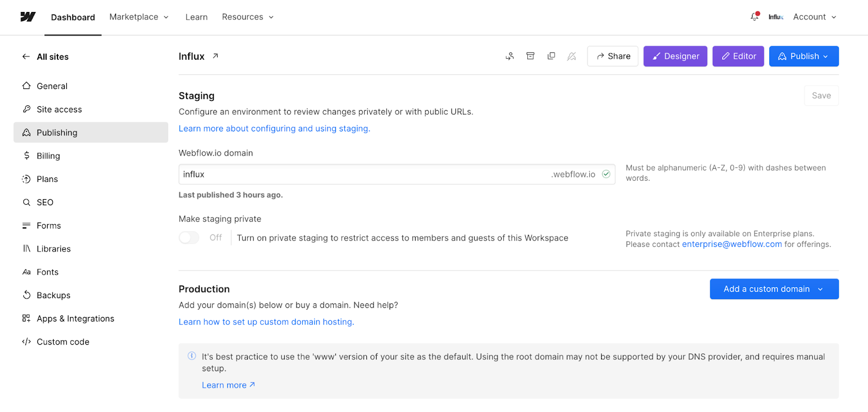The image size is (868, 412).
Task: Click the Plans icon
Action: pos(27,179)
